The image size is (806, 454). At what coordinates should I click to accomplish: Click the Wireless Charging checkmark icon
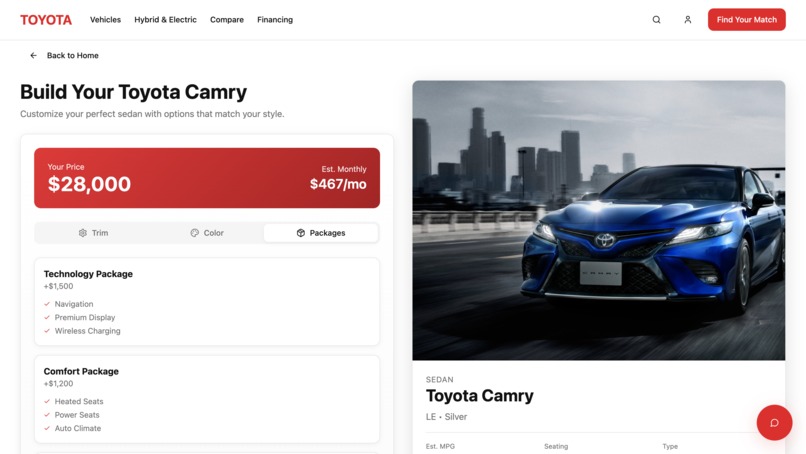tap(47, 331)
